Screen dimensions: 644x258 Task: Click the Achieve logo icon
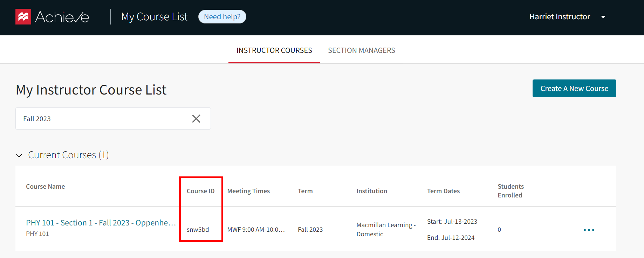click(23, 17)
